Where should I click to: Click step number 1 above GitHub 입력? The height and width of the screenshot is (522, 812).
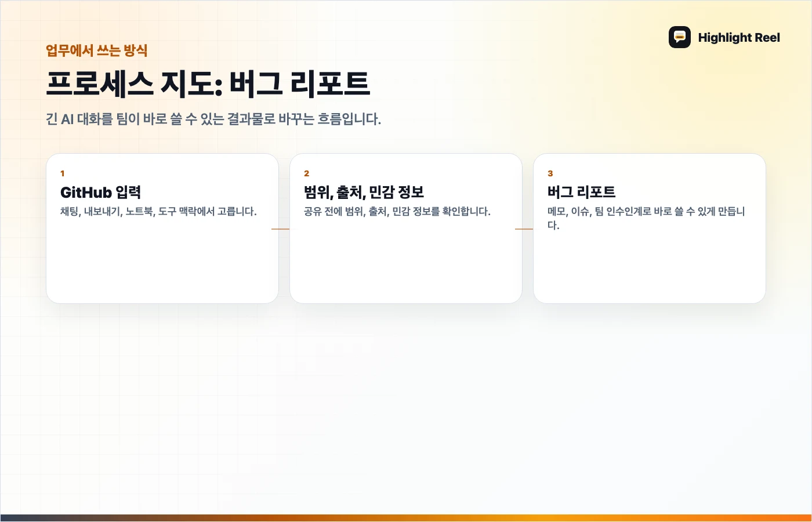63,173
